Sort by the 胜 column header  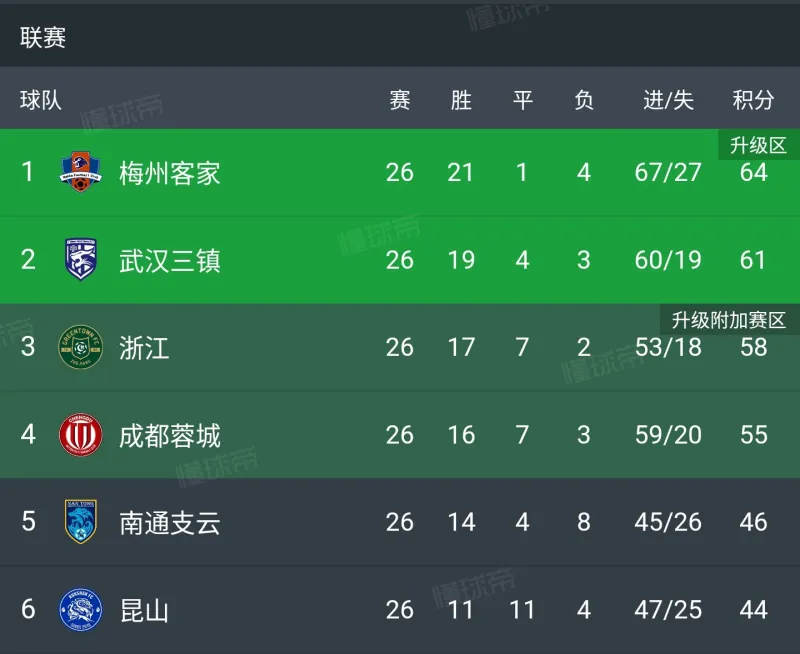[x=461, y=99]
